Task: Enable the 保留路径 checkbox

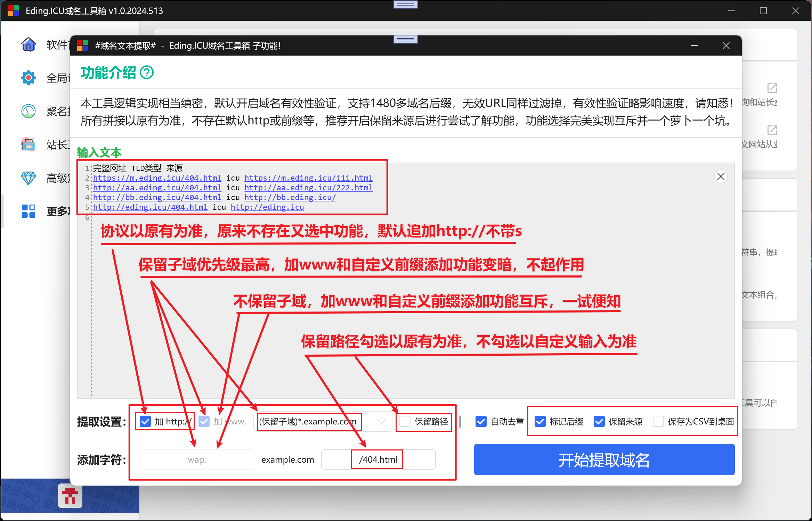Action: tap(405, 422)
